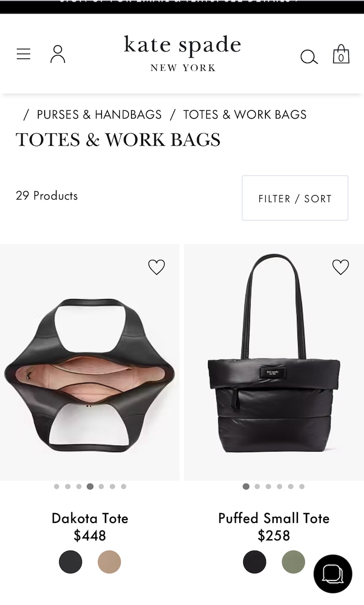
Task: Choose tan swatch for Dakota Tote
Action: click(109, 562)
